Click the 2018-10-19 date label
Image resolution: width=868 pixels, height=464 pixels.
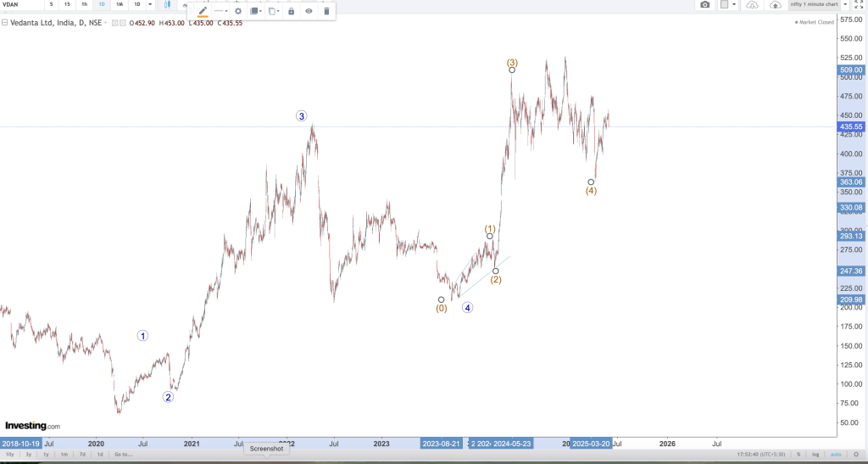click(x=20, y=444)
